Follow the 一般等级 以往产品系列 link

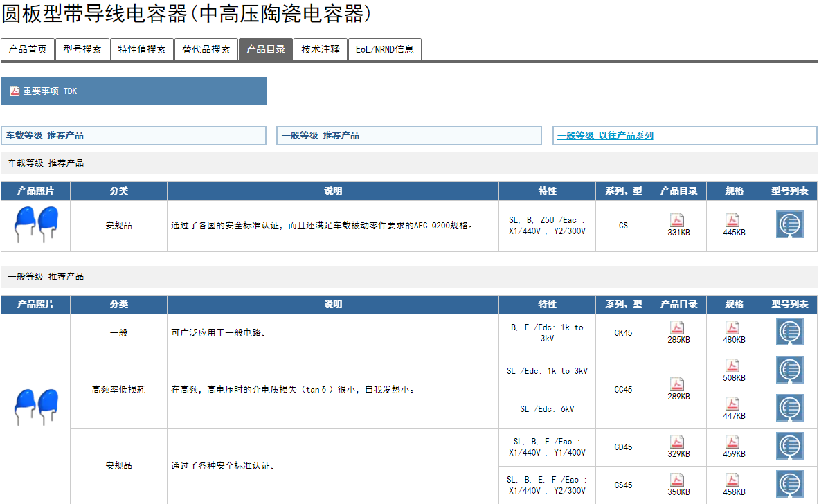pos(605,136)
